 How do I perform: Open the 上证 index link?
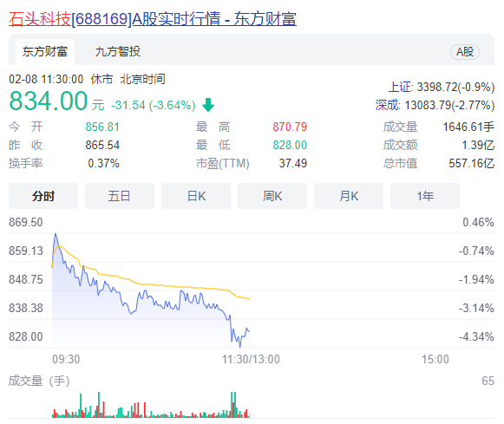coord(400,87)
